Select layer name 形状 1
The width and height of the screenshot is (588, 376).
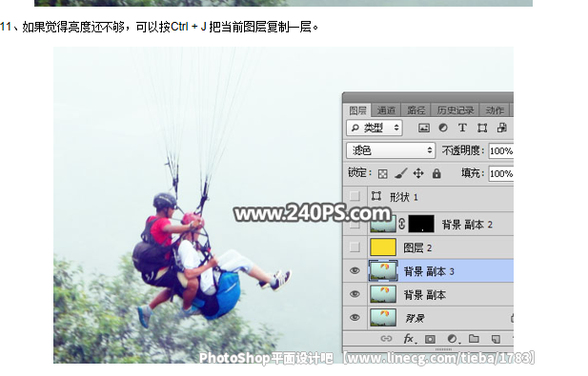[403, 197]
